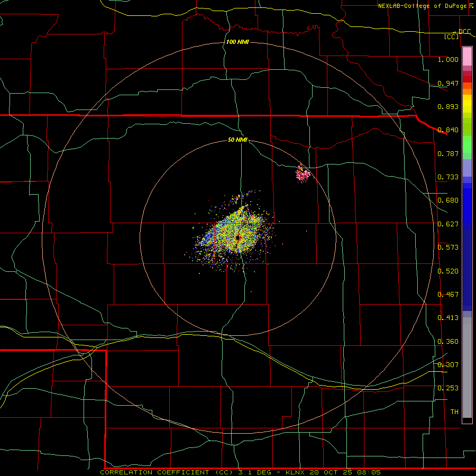
Task: Select the 0.307 scale value
Action: pos(448,365)
